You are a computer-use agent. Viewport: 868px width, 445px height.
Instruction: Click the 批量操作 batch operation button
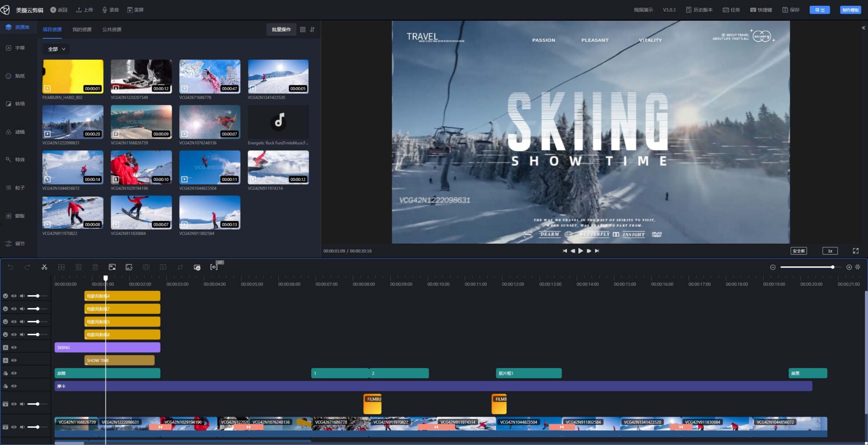281,30
